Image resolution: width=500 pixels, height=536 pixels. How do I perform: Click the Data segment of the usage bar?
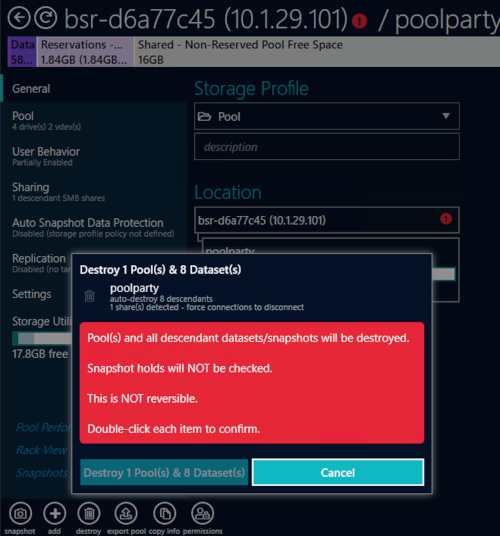[x=22, y=52]
